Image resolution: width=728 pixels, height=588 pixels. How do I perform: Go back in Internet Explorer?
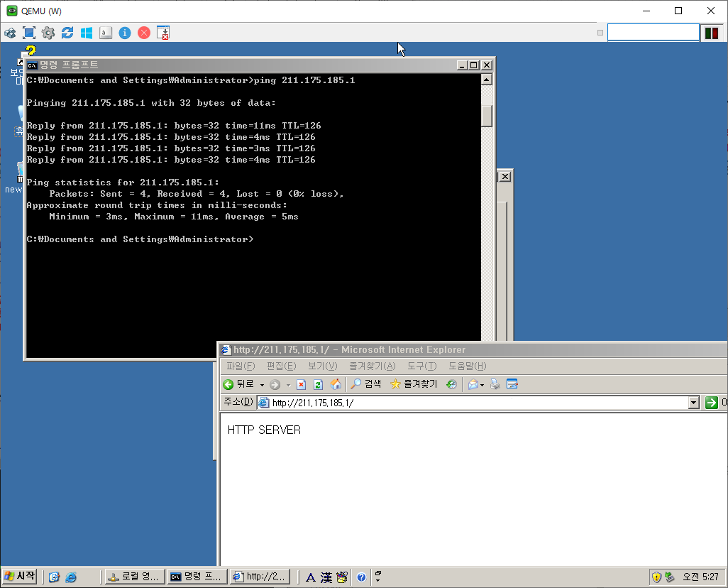coord(238,384)
